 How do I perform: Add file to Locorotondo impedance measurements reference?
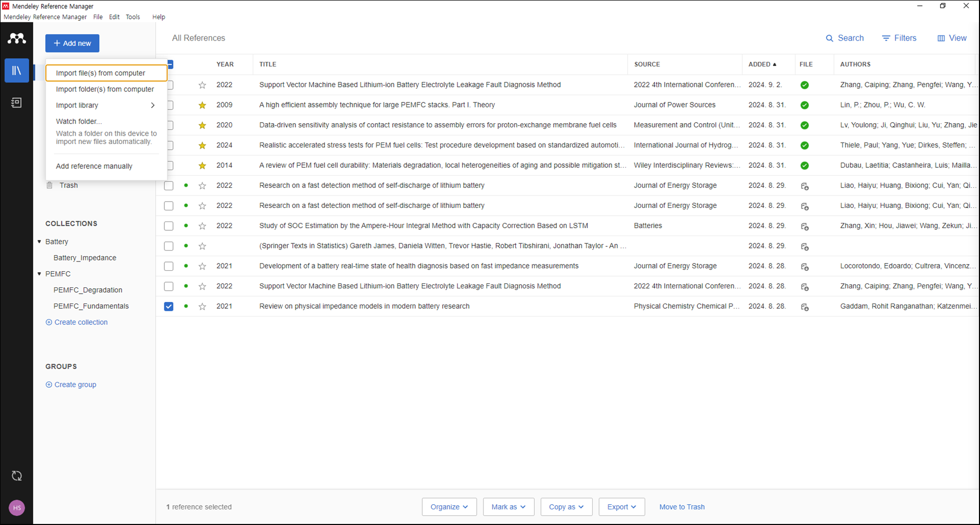[x=805, y=267]
